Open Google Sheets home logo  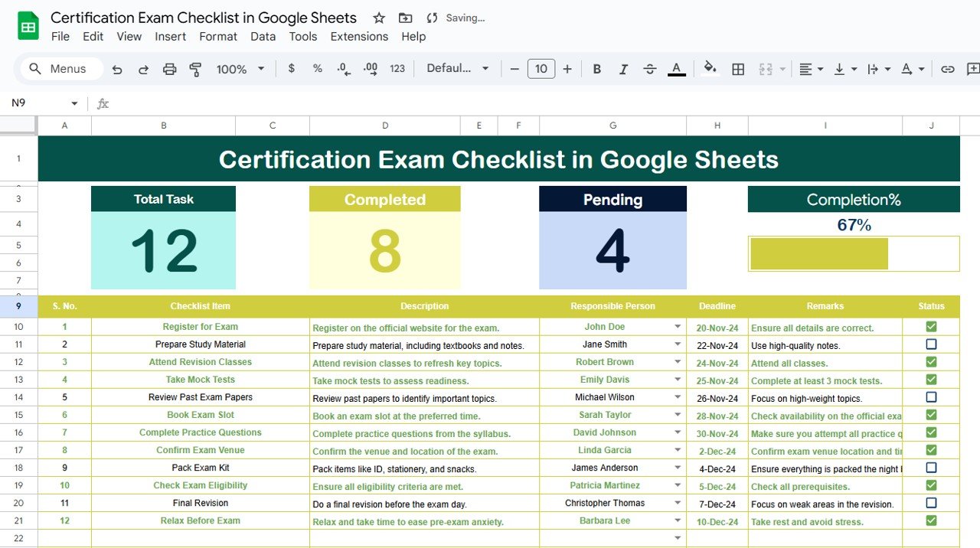pos(28,26)
